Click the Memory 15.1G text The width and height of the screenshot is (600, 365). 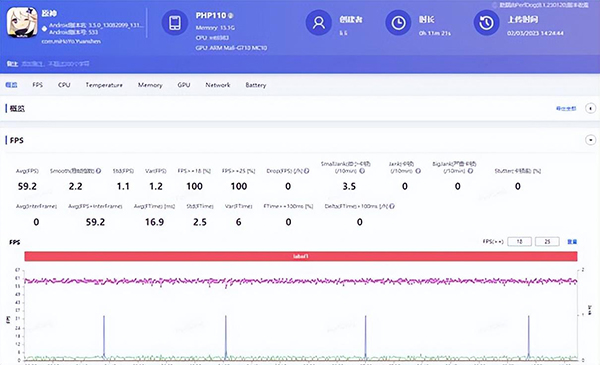tap(215, 28)
